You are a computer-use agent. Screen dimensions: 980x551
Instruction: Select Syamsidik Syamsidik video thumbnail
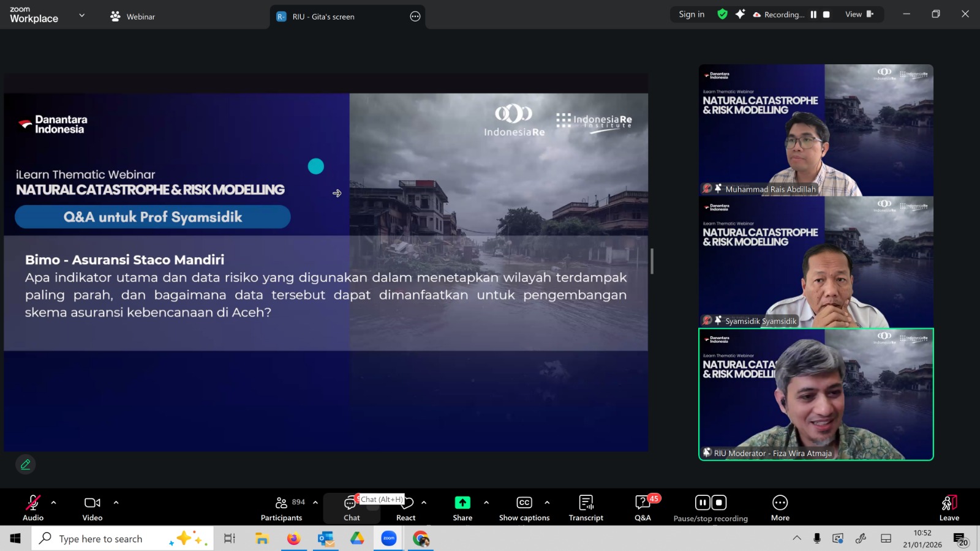coord(816,262)
